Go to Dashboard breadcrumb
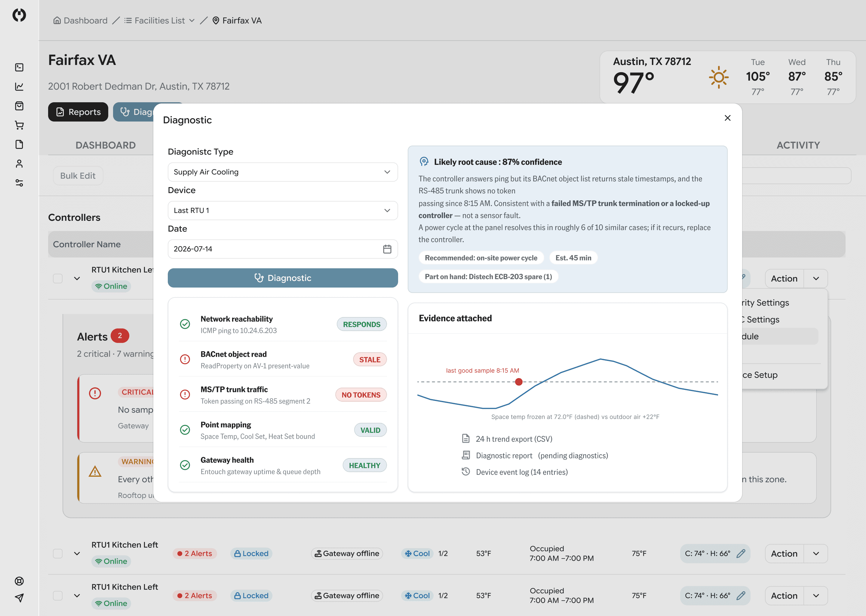The image size is (866, 616). pyautogui.click(x=80, y=20)
